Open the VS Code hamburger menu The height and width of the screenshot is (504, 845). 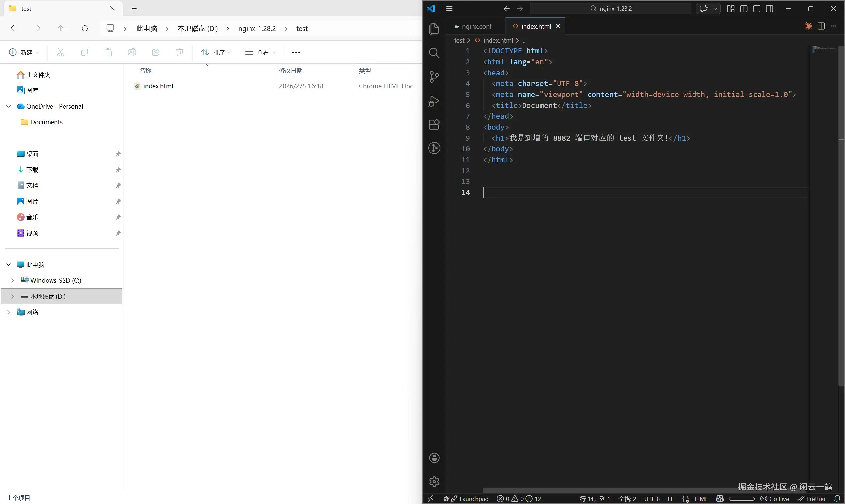tap(449, 9)
